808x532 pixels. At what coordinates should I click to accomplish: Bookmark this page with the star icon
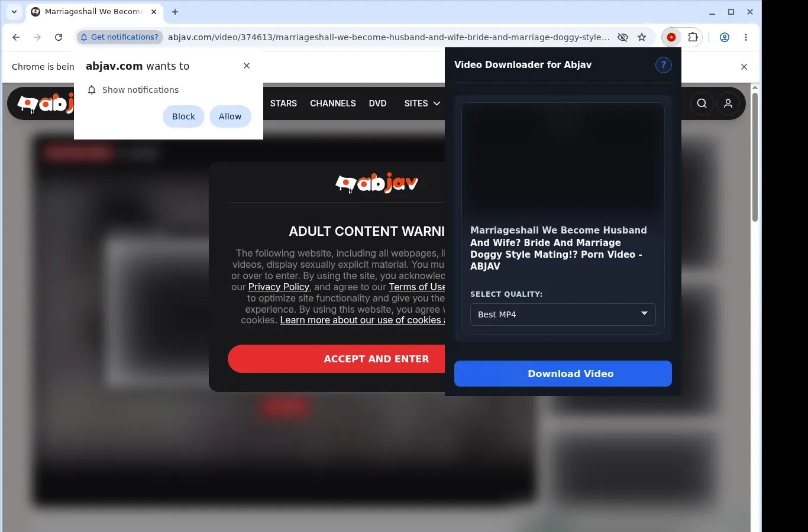(x=642, y=37)
